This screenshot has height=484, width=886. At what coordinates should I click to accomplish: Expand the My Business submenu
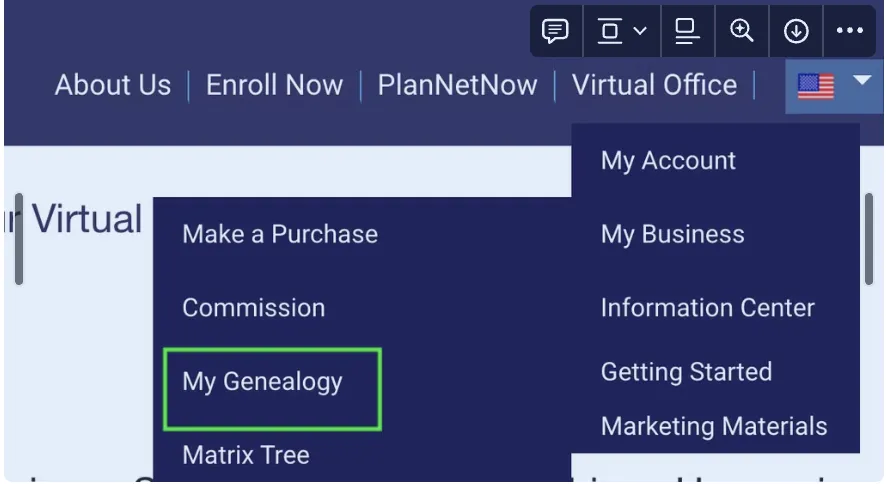672,235
